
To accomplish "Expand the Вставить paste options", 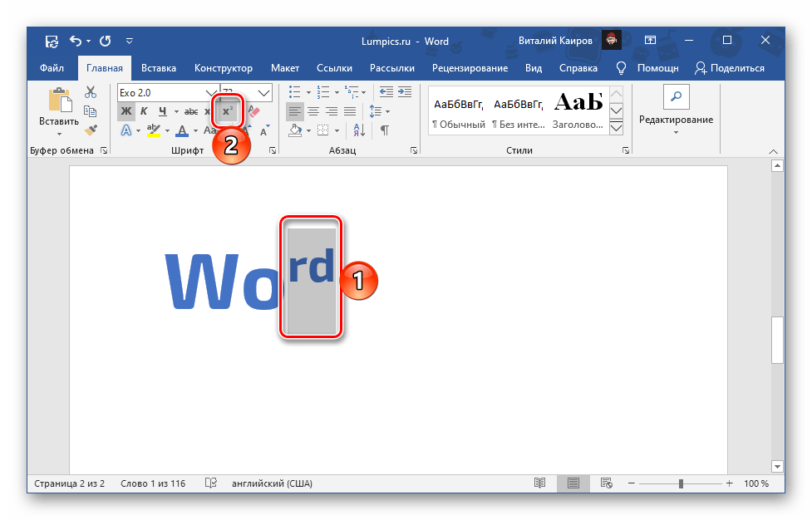I will (x=59, y=134).
